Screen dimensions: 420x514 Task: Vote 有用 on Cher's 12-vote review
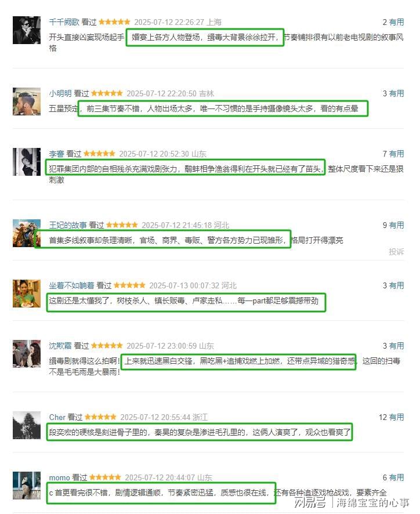(x=396, y=417)
